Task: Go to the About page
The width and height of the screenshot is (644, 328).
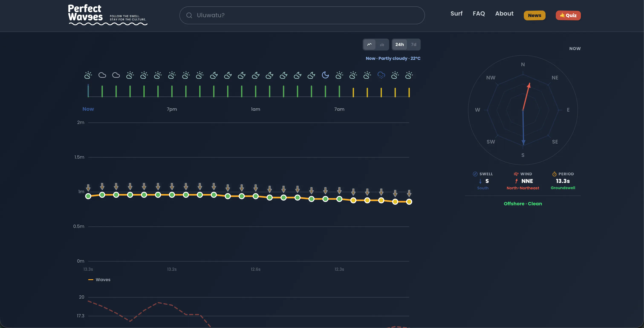Action: 504,13
